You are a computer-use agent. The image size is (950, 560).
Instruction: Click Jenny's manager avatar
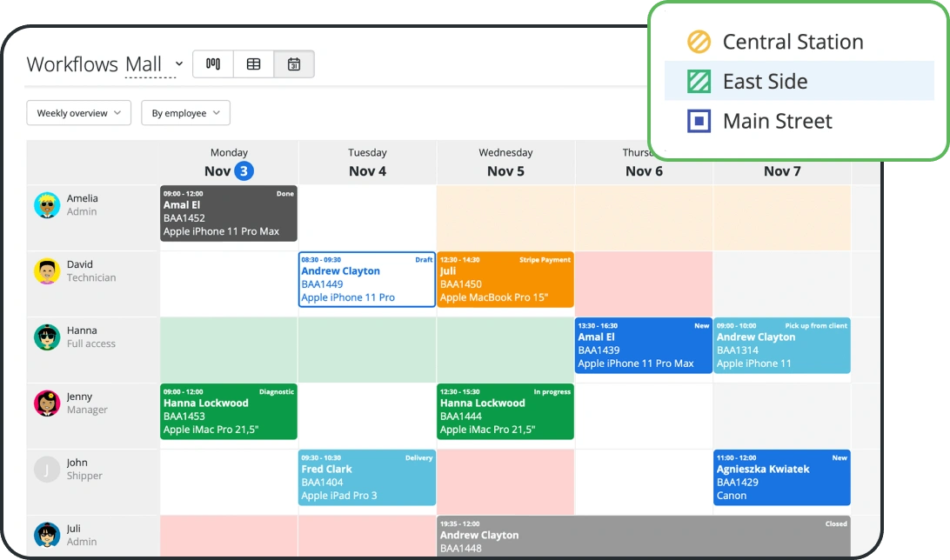[x=47, y=403]
